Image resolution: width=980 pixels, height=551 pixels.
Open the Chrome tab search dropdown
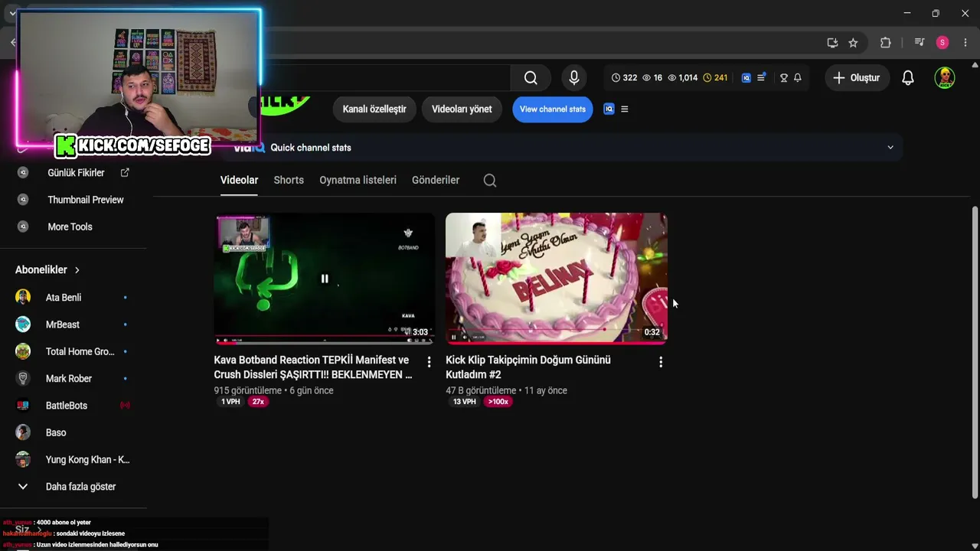(12, 14)
